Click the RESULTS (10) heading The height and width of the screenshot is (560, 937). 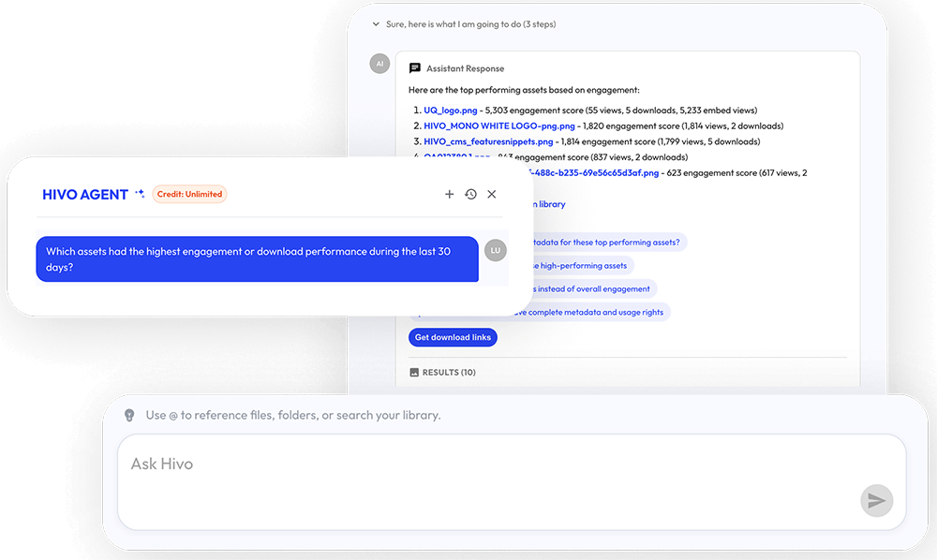(x=449, y=373)
